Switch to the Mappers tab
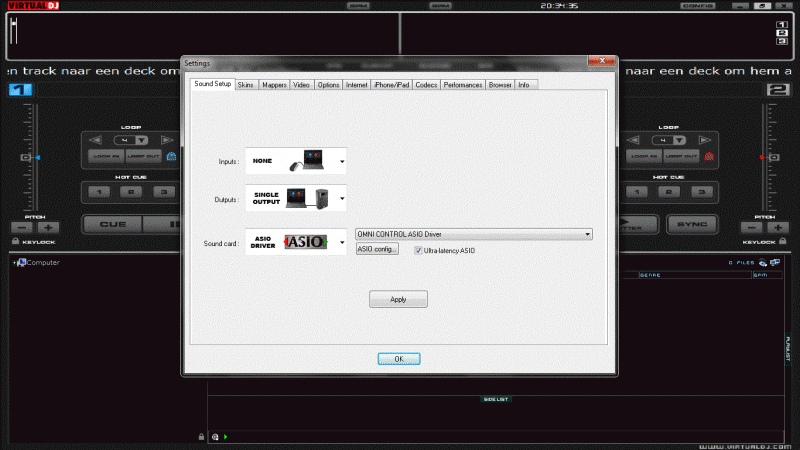Screen dimensions: 800x450 click(274, 85)
